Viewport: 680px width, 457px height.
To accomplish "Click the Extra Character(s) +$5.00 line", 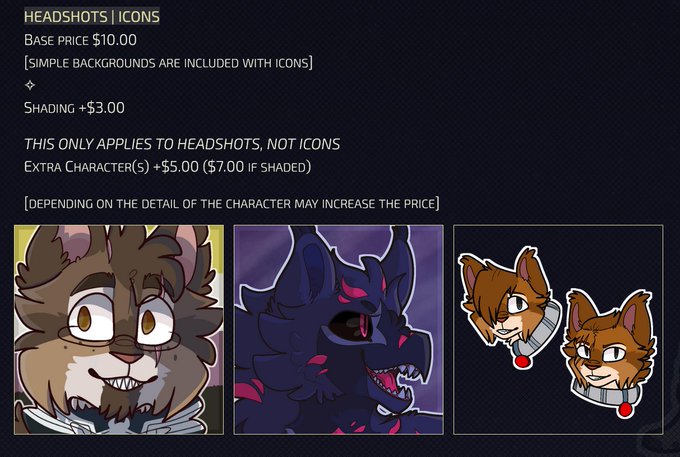I will pyautogui.click(x=167, y=166).
